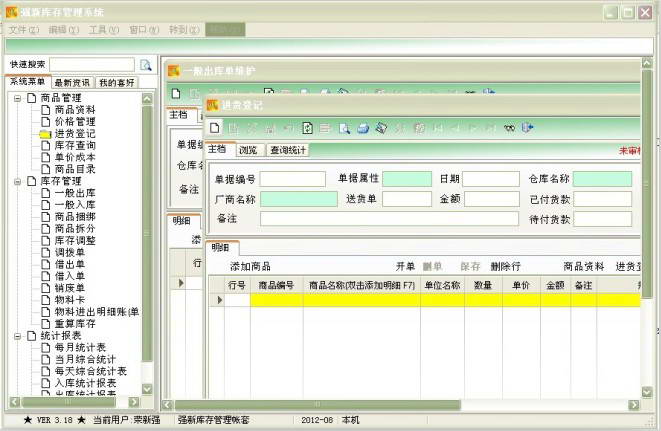Click the 厂商名称 green field
Image resolution: width=661 pixels, height=431 pixels.
pyautogui.click(x=299, y=199)
